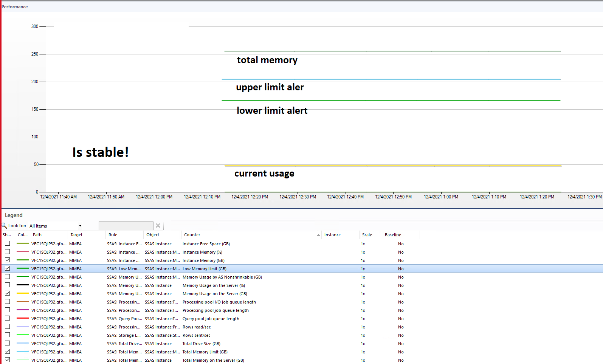Show the Rows read/sec counter
Screen dimensions: 603x364
7,327
